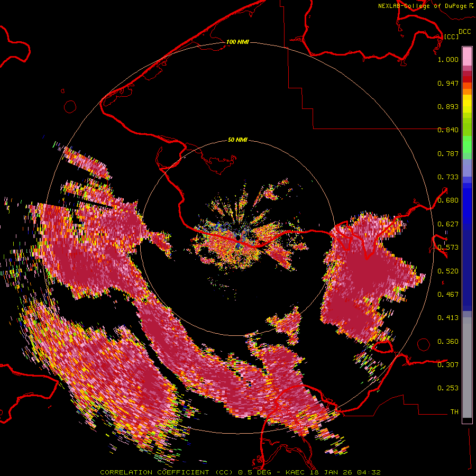This screenshot has height=476, width=476.
Task: Select the 0.893 scale value
Action: point(448,106)
